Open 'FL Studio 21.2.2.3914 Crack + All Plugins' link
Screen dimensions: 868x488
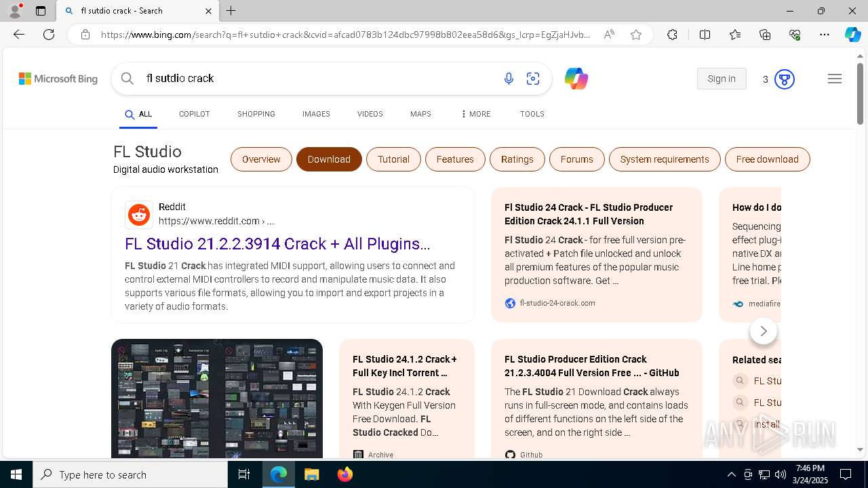click(277, 244)
